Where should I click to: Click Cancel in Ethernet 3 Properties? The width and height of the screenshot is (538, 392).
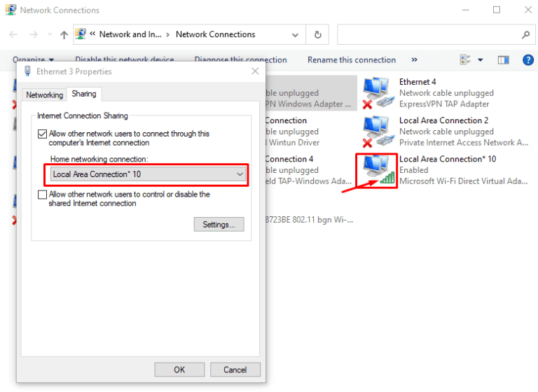[235, 370]
